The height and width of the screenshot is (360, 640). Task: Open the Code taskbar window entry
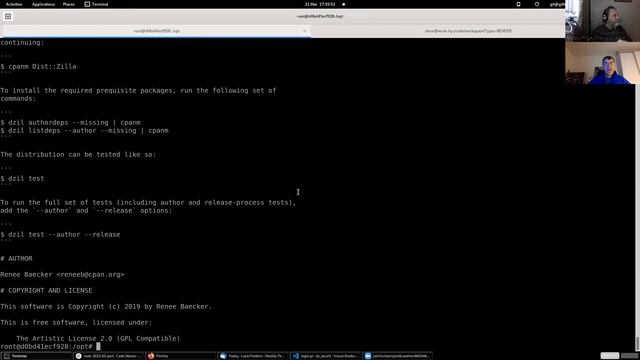coord(108,356)
